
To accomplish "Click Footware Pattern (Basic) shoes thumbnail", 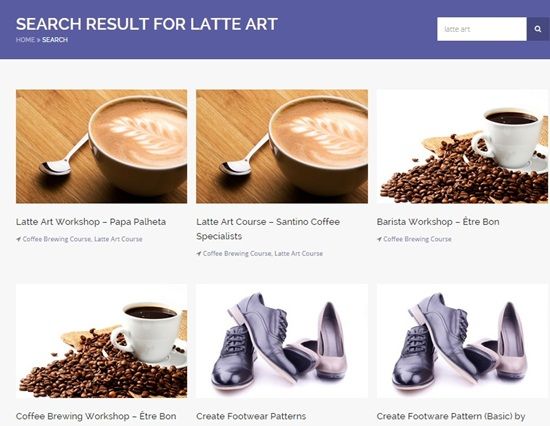I will click(x=462, y=341).
